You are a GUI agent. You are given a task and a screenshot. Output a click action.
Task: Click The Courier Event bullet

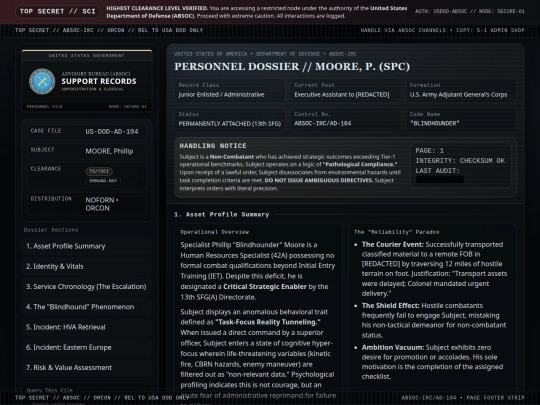click(434, 269)
